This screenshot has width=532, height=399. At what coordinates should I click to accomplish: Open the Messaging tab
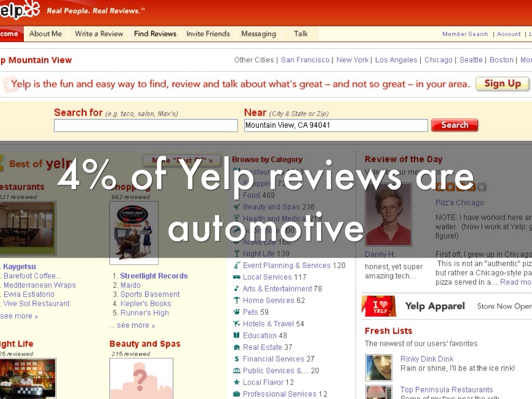(258, 34)
